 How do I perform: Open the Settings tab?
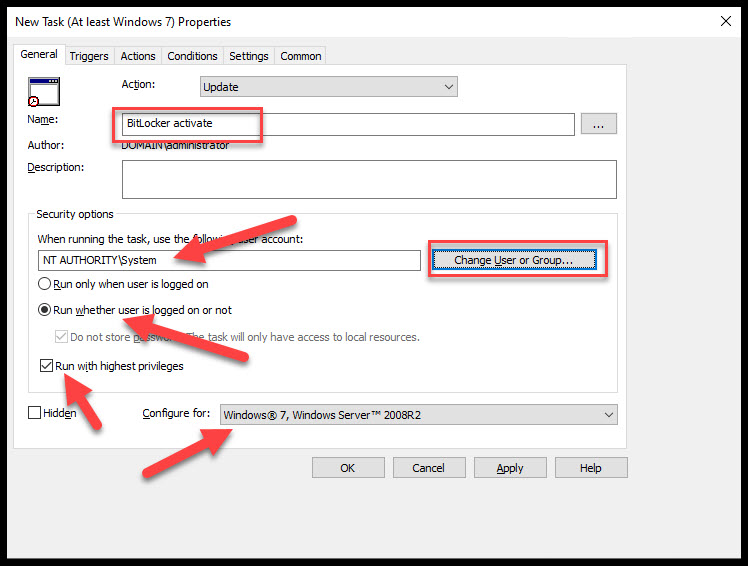pyautogui.click(x=249, y=56)
